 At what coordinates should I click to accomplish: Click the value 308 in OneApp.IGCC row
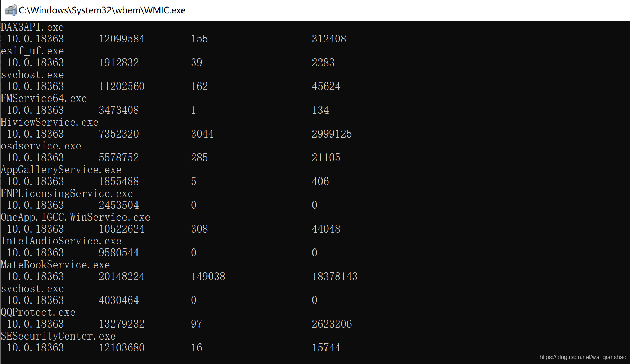click(x=199, y=229)
